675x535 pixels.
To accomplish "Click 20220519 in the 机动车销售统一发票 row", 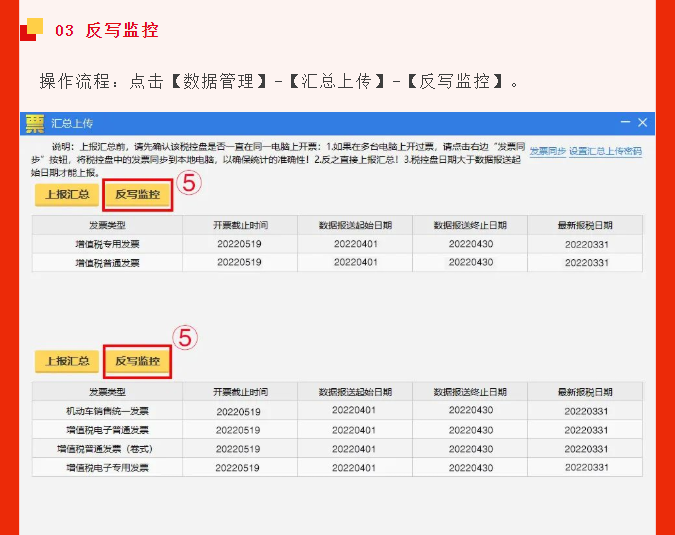I will (x=238, y=412).
